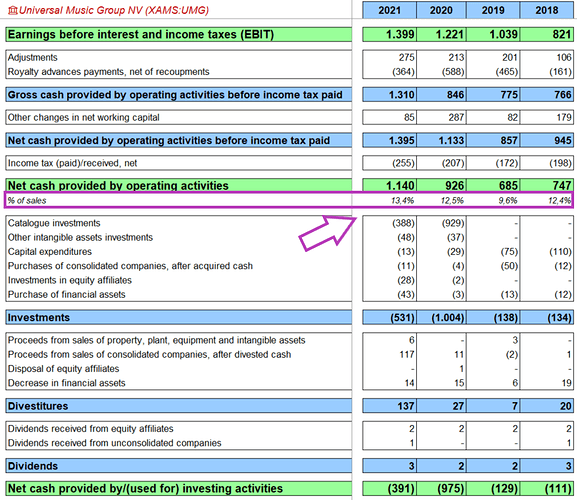This screenshot has height=500, width=577.
Task: Click the Catalogue investments row label
Action: [54, 223]
